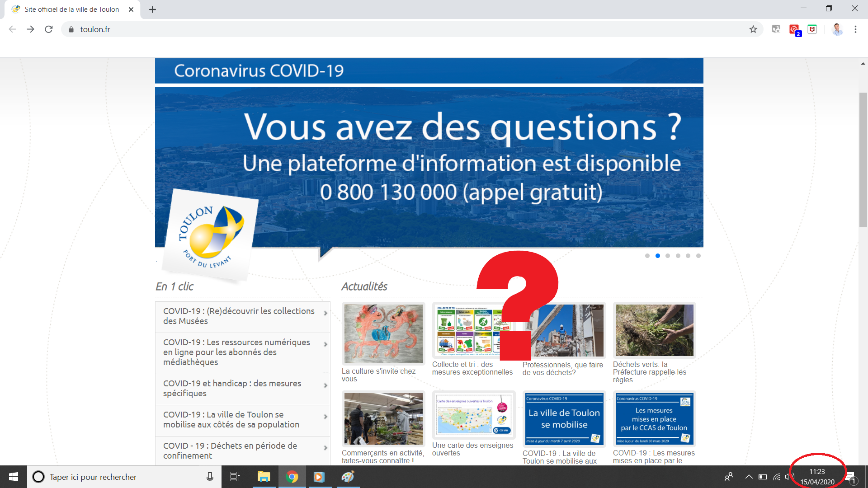868x488 pixels.
Task: Open Chrome from the Windows taskbar
Action: [x=292, y=477]
